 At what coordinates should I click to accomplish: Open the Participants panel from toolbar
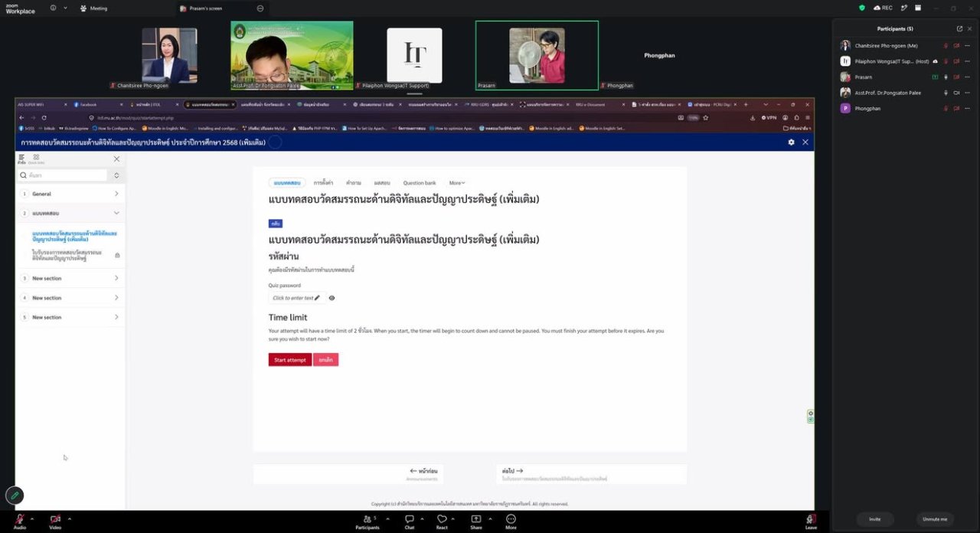367,522
